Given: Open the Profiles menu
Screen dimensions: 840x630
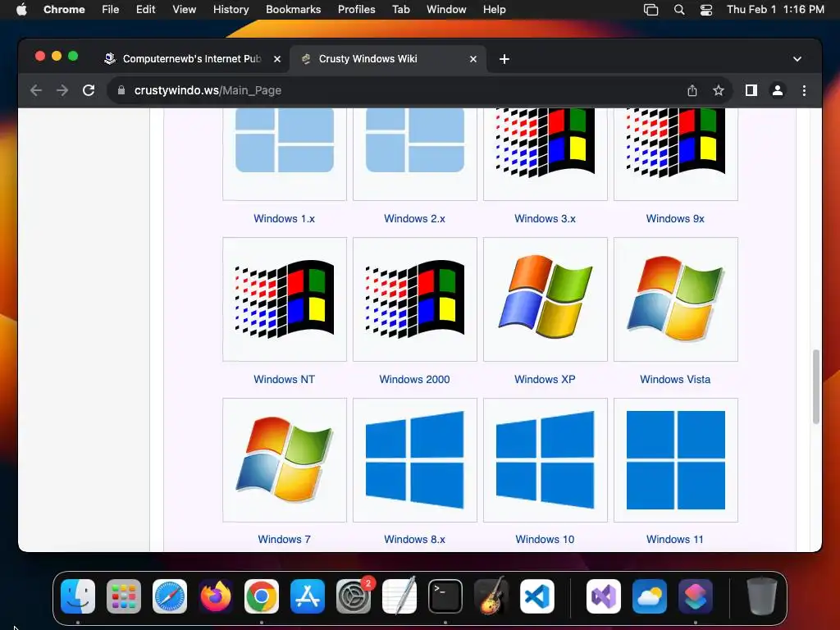Looking at the screenshot, I should click(x=356, y=10).
